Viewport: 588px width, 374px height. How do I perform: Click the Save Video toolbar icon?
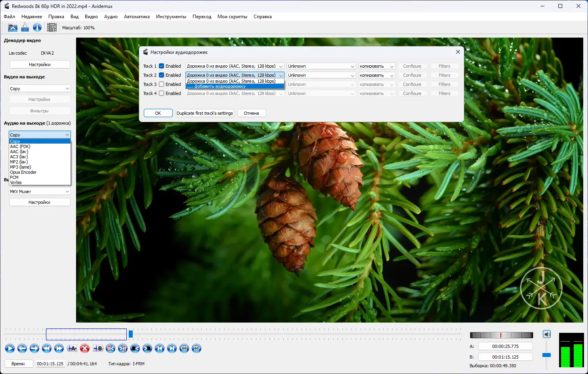[x=25, y=27]
